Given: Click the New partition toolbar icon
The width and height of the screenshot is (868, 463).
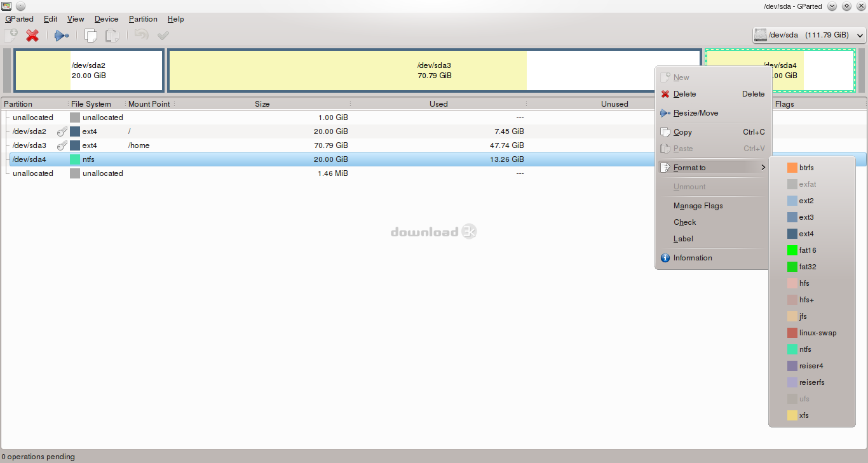Looking at the screenshot, I should click(x=11, y=36).
